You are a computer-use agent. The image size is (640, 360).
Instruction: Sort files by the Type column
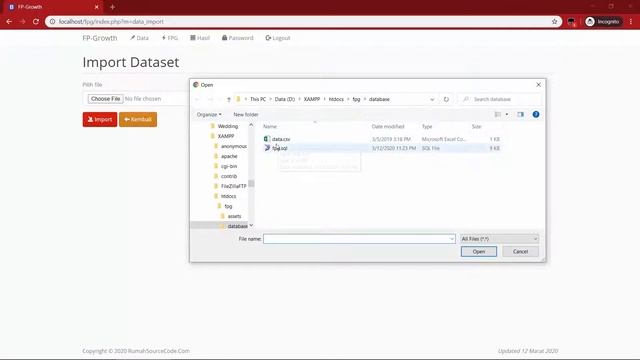(x=427, y=127)
